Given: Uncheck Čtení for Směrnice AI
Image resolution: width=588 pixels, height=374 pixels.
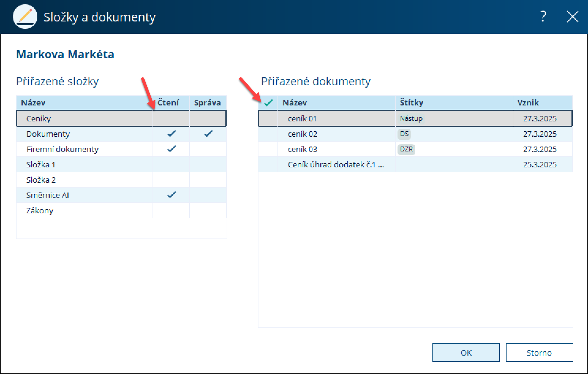Looking at the screenshot, I should pyautogui.click(x=171, y=195).
